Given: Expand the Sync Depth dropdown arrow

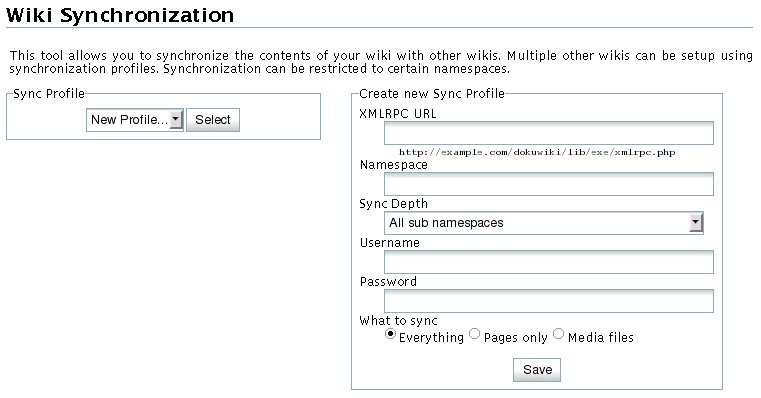Looking at the screenshot, I should coord(695,223).
